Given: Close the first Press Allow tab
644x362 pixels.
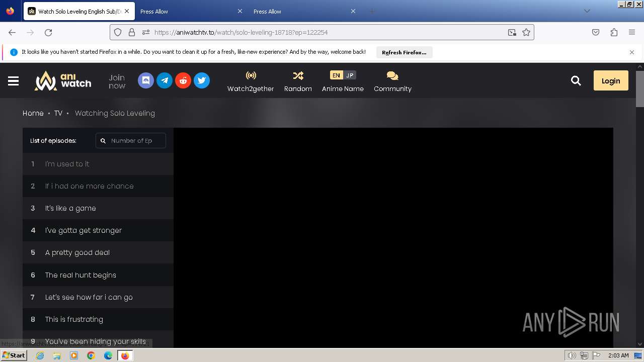Looking at the screenshot, I should [x=239, y=11].
